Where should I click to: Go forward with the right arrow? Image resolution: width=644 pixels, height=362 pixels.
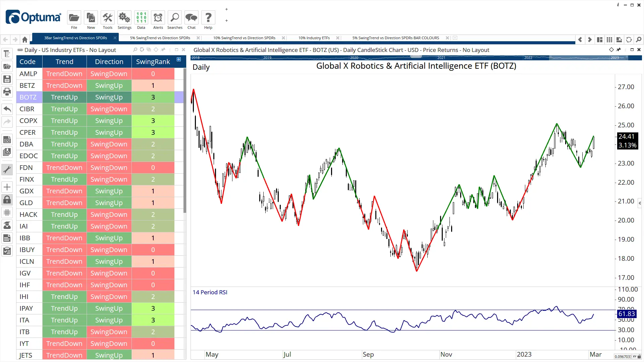15,40
